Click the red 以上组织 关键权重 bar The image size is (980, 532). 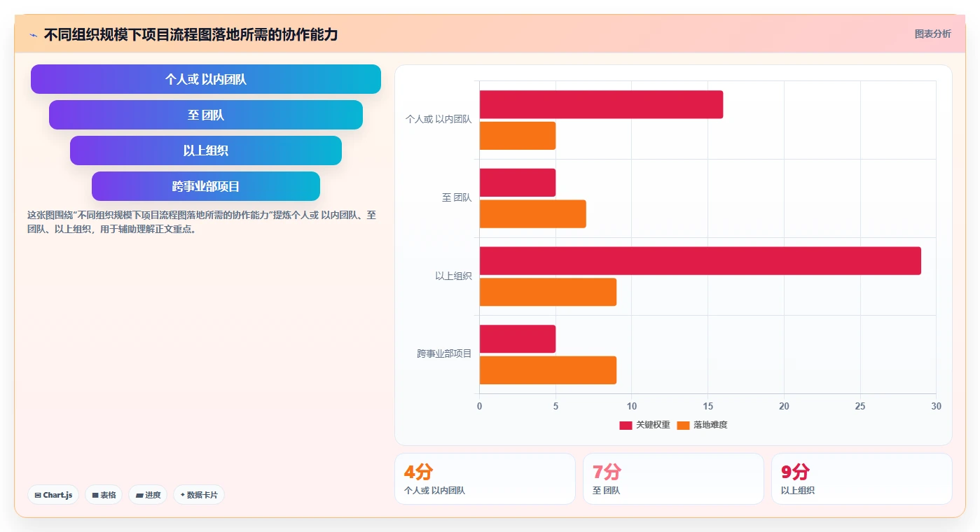(x=701, y=260)
